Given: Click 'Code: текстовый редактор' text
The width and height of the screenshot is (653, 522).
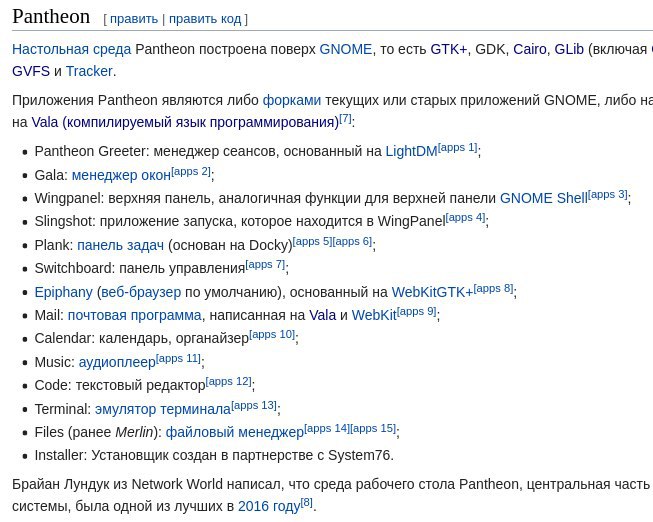Looking at the screenshot, I should coord(120,385).
